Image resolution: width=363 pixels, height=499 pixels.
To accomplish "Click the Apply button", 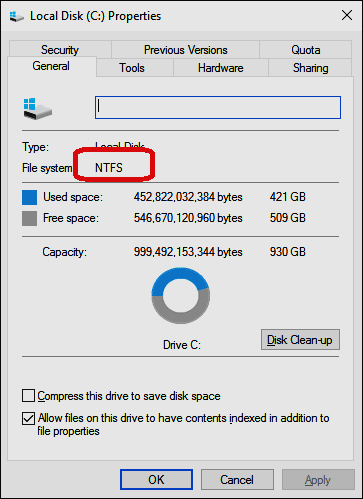I will pyautogui.click(x=318, y=480).
